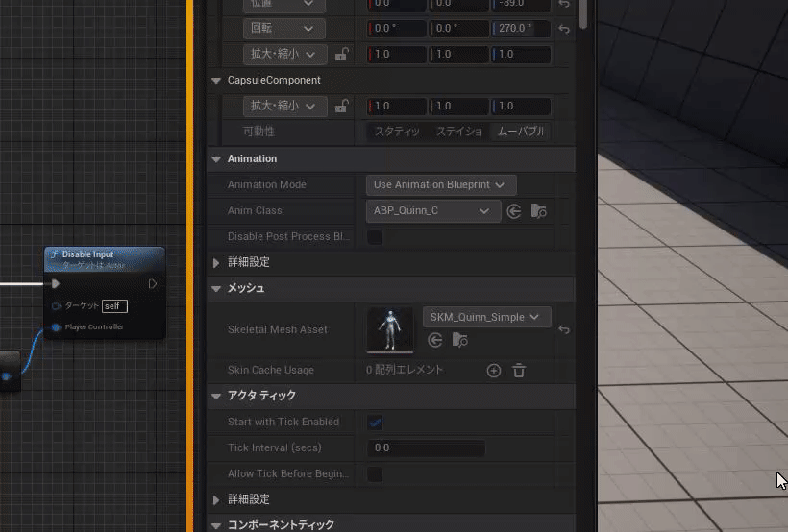Open CapsuleComponent 拡大・縮小 dropdown
Viewport: 788px width, 532px height.
pyautogui.click(x=285, y=106)
